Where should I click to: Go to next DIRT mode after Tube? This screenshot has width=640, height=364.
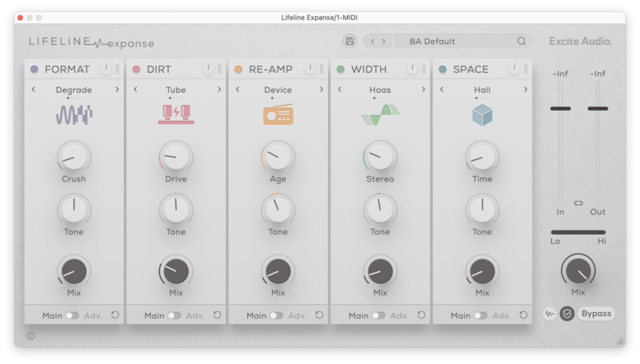click(x=219, y=90)
